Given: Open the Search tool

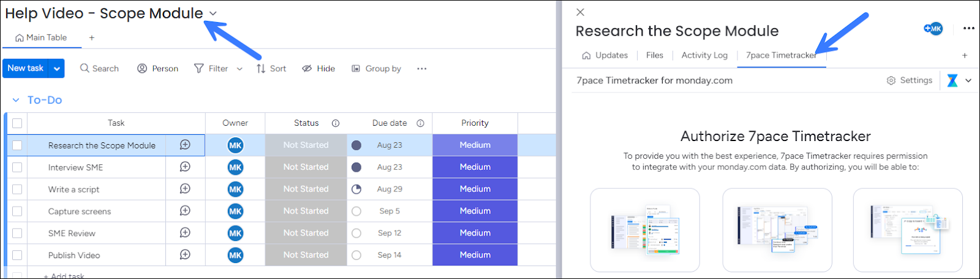Looking at the screenshot, I should coord(99,69).
